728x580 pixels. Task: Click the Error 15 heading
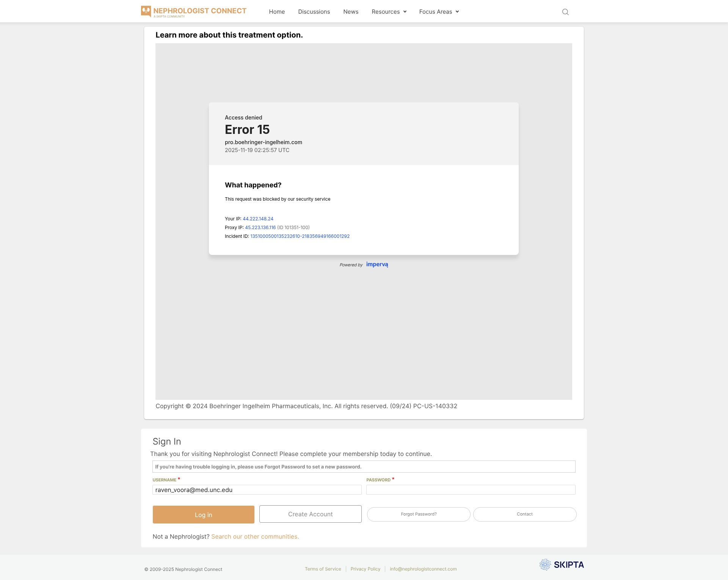click(x=247, y=130)
